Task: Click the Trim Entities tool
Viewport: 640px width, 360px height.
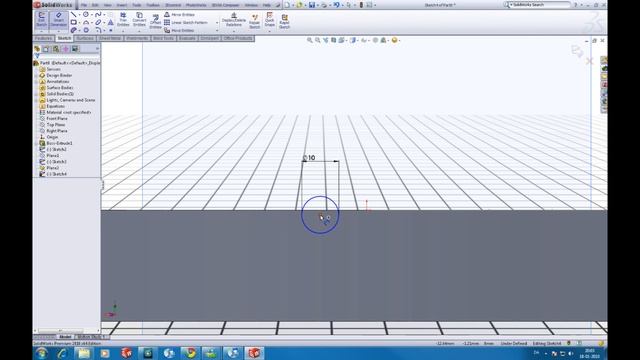Action: pyautogui.click(x=123, y=20)
